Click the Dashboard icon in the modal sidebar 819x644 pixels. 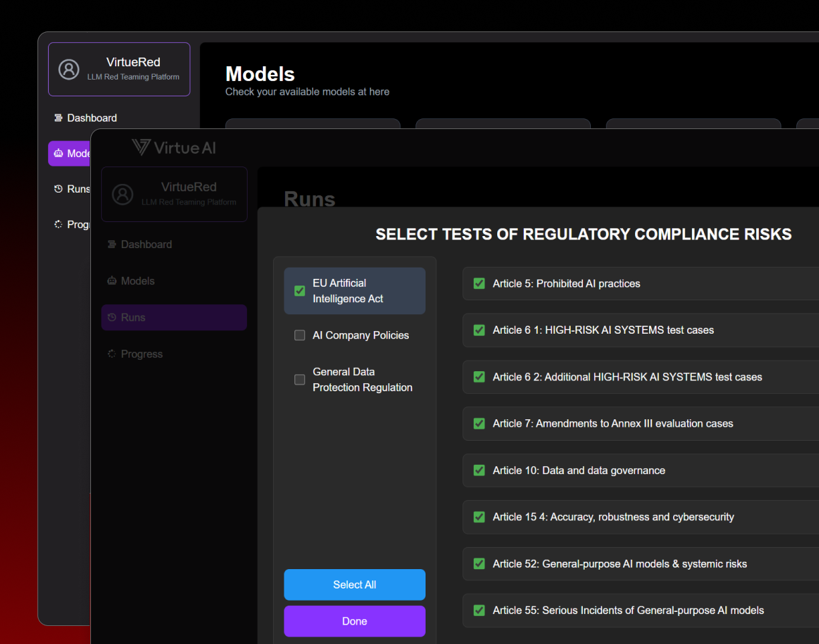[x=111, y=244]
